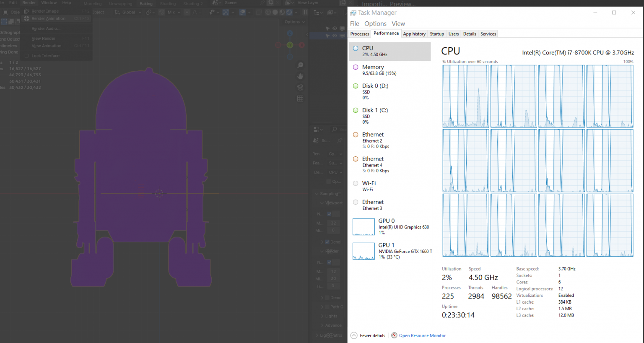Open Resource Monitor from Task Manager
Viewport: 644px width, 343px height.
[422, 335]
